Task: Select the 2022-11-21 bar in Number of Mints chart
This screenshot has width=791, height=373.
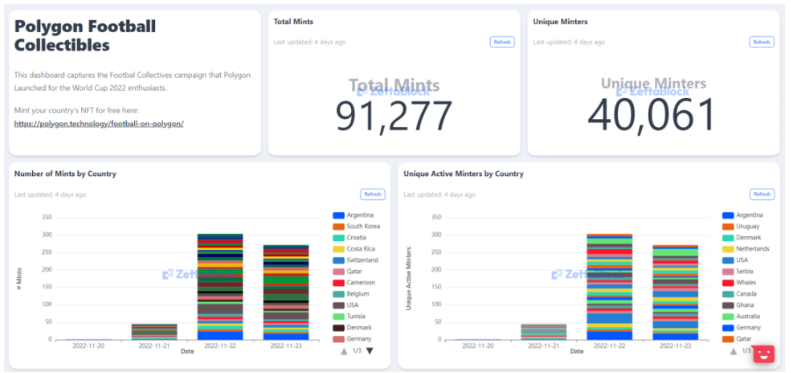Action: point(154,332)
